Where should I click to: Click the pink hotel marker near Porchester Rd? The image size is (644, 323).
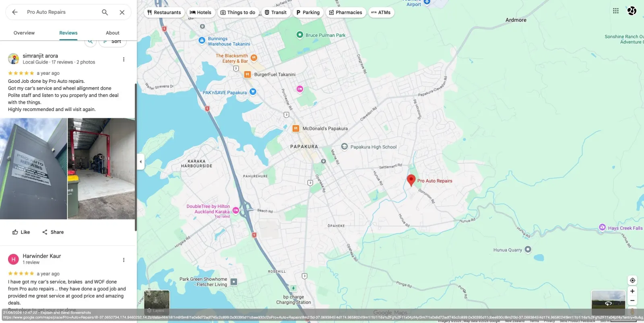pyautogui.click(x=300, y=89)
